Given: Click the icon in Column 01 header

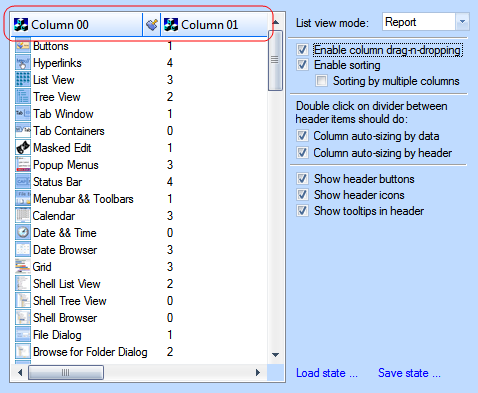Looking at the screenshot, I should (x=171, y=25).
